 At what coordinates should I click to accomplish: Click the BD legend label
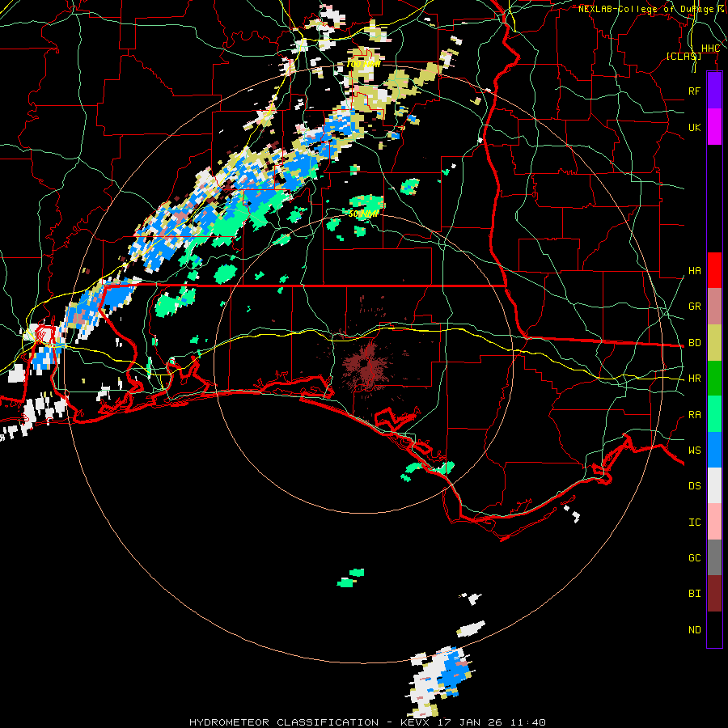coord(694,343)
